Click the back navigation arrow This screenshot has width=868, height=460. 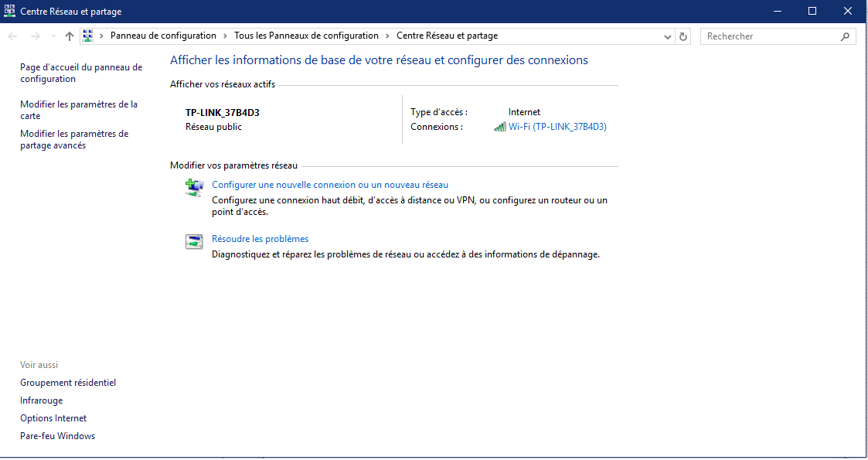12,36
